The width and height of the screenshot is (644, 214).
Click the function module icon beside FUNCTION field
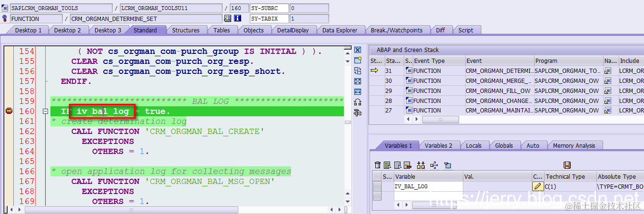pos(5,19)
